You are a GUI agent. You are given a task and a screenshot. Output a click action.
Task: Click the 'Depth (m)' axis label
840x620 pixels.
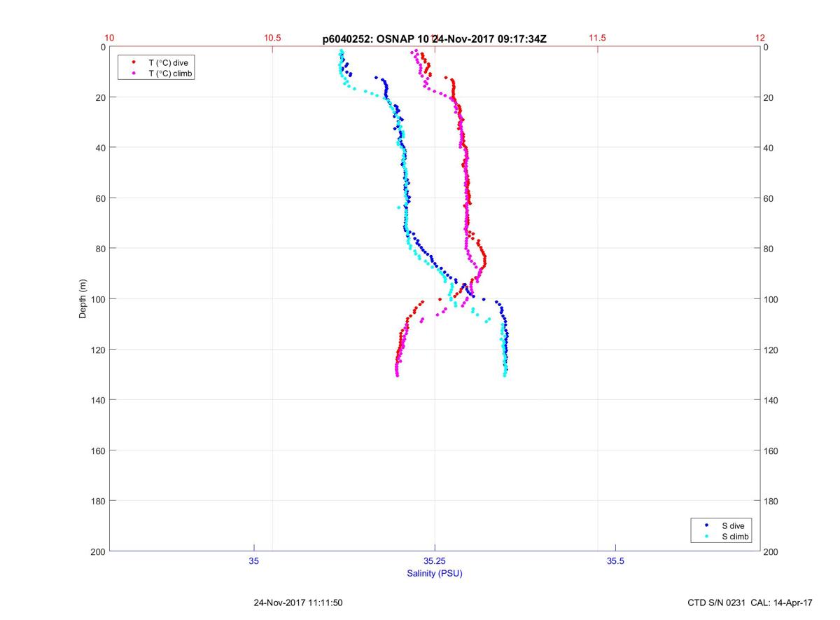[83, 299]
